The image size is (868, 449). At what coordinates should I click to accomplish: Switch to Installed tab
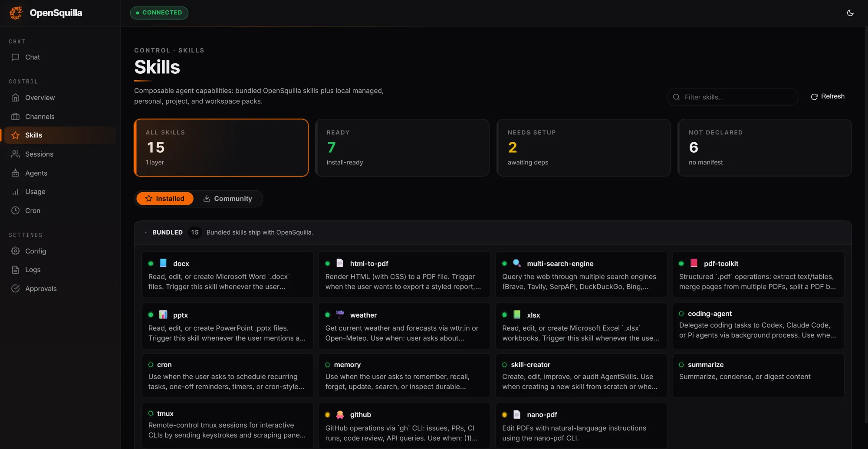tap(165, 199)
